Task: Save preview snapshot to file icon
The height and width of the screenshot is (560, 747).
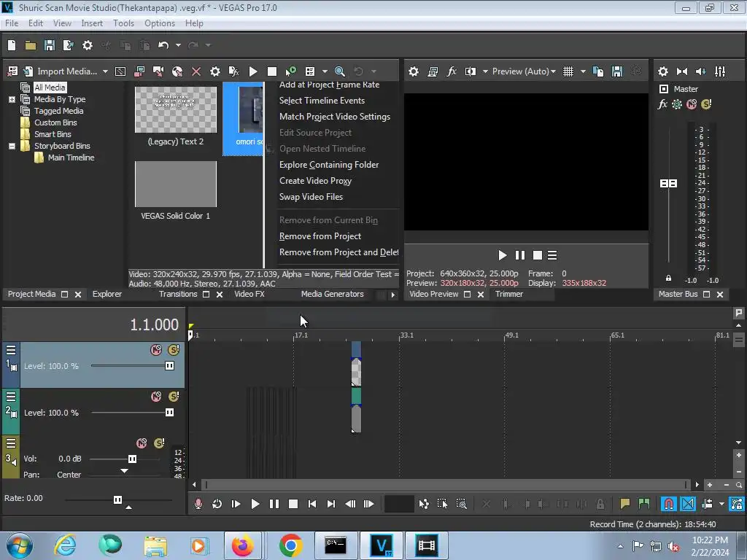Action: (x=617, y=71)
